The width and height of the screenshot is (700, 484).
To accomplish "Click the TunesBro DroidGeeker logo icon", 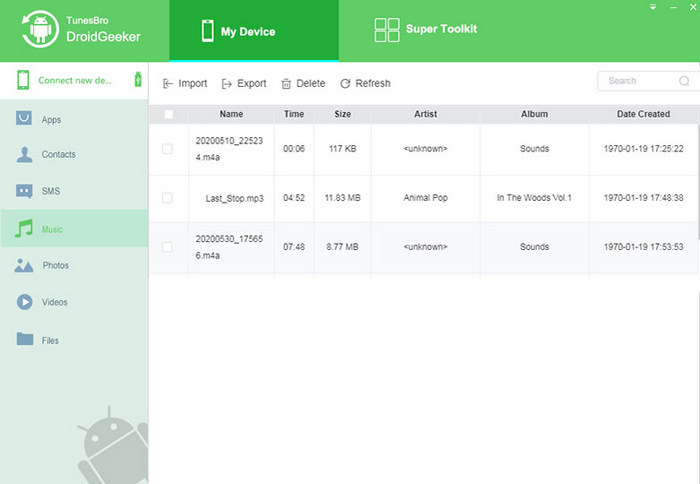I will (40, 29).
